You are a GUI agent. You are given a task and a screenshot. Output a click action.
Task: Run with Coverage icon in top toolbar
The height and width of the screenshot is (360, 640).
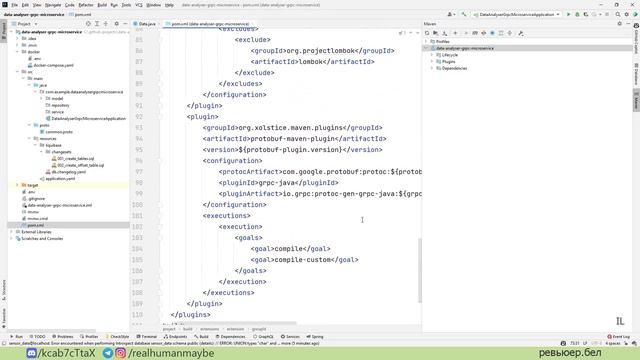pyautogui.click(x=586, y=14)
